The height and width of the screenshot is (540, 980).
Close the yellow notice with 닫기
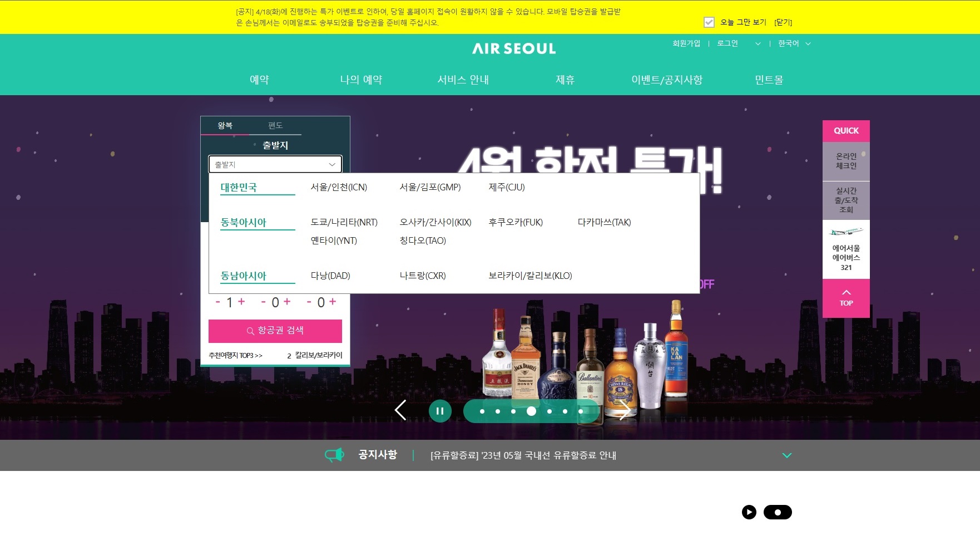pos(783,22)
